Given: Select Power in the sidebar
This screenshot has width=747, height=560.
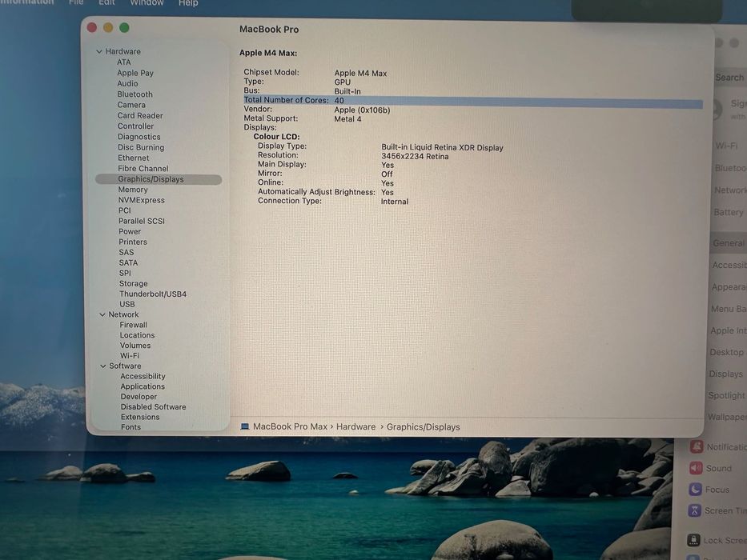Looking at the screenshot, I should (x=130, y=231).
